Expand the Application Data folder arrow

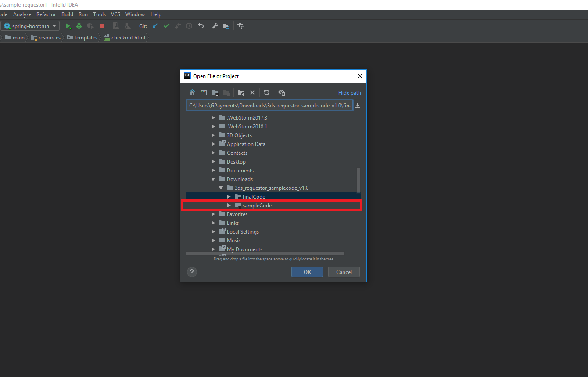(x=213, y=144)
